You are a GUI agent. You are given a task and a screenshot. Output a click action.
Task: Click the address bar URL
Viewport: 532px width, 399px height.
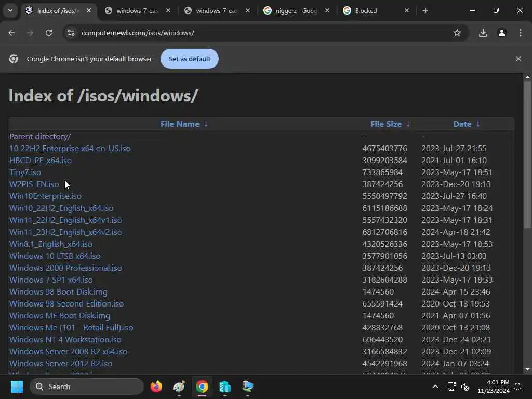(137, 33)
